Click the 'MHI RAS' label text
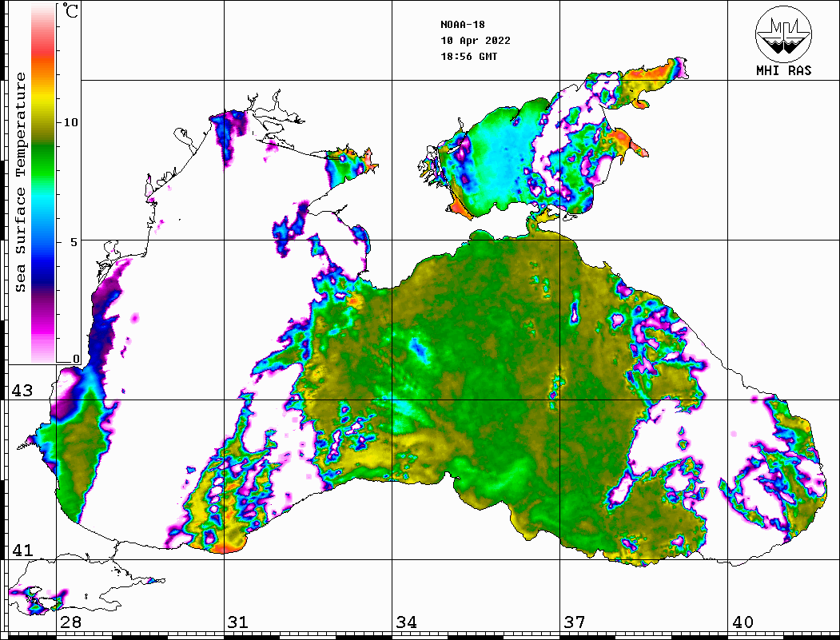 click(x=783, y=70)
